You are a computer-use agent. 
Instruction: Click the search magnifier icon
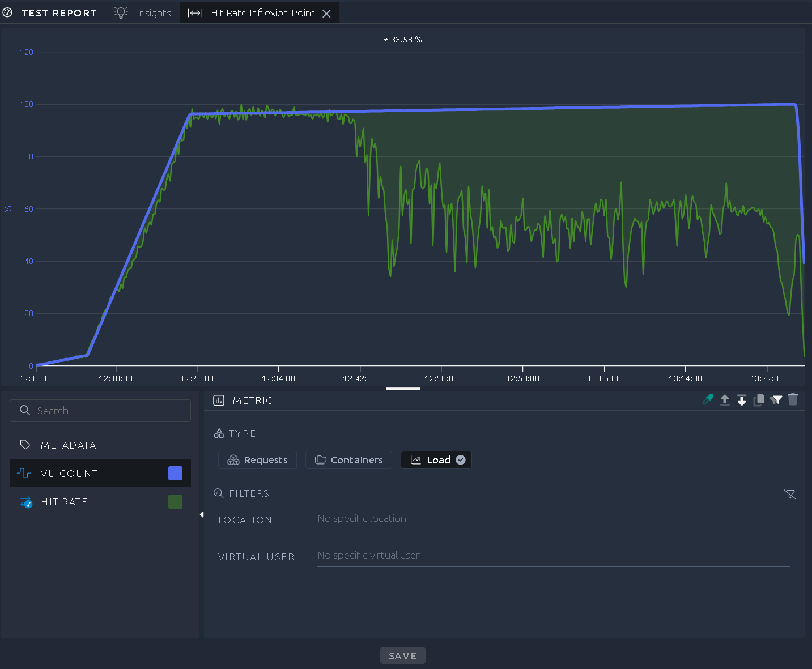[x=25, y=410]
